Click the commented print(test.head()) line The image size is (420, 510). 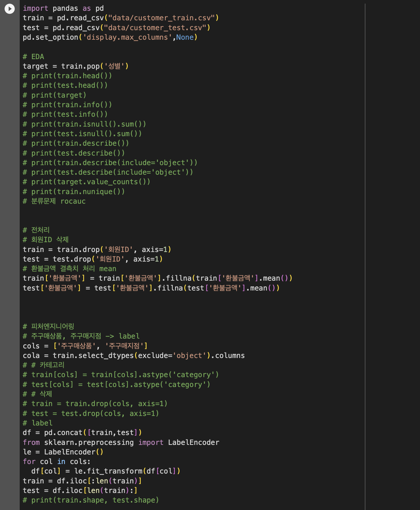pos(65,85)
